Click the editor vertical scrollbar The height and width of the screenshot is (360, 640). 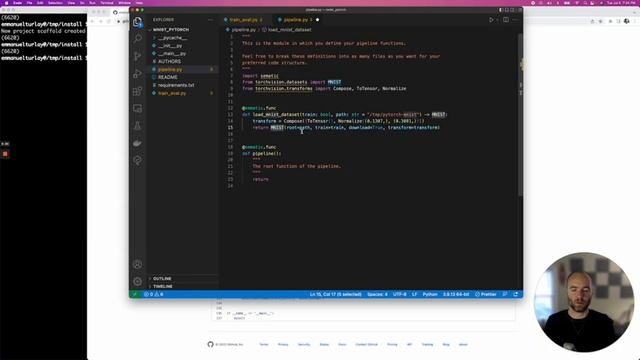pos(520,114)
